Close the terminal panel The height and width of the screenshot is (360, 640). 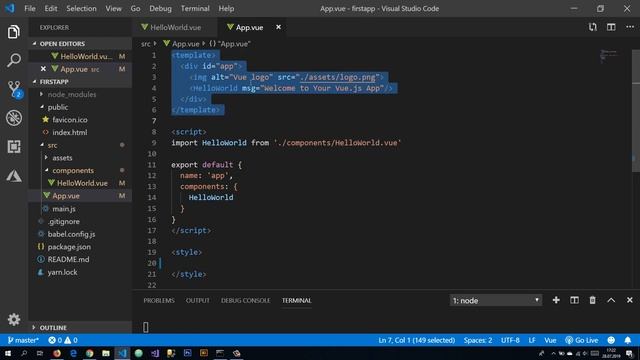tap(630, 300)
